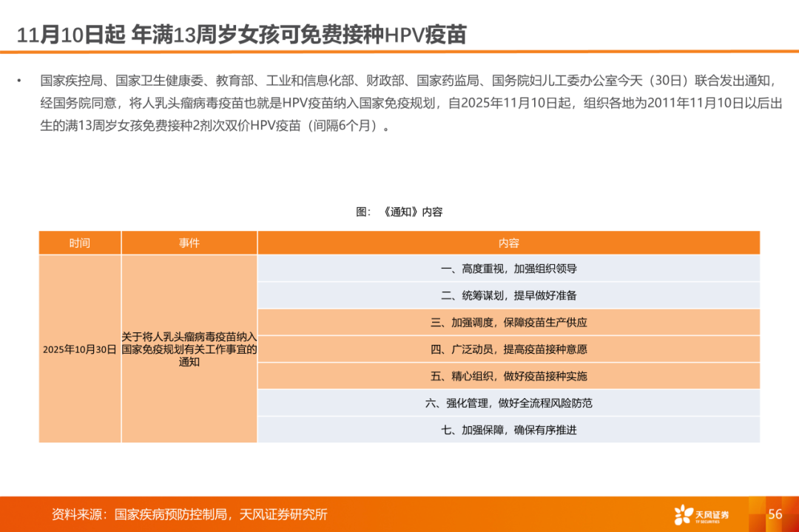Click row 二、统筹谋划,提早做好准备
Viewport: 799px width, 532px height.
[x=508, y=295]
